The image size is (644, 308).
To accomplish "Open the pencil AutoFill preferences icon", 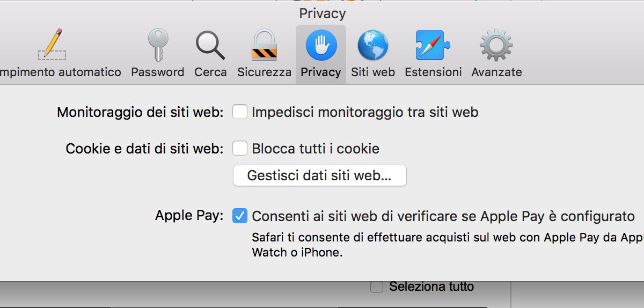I will [x=52, y=45].
